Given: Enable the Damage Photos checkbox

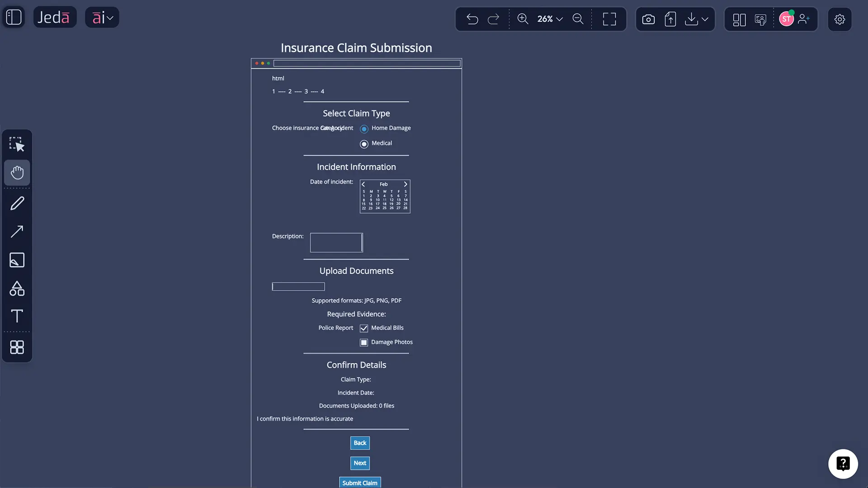Looking at the screenshot, I should point(364,343).
